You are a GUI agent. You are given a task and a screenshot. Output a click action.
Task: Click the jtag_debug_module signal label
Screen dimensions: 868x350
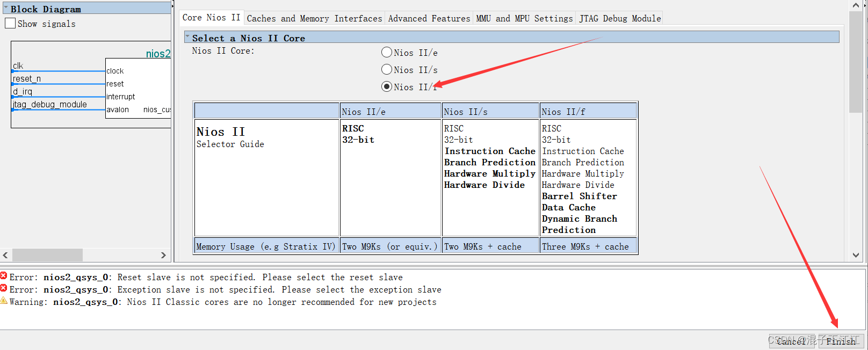click(50, 104)
